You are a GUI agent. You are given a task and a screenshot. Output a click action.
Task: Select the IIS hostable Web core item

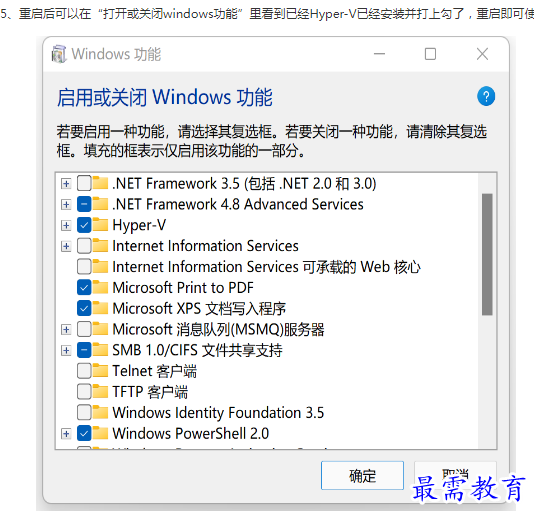pos(266,267)
